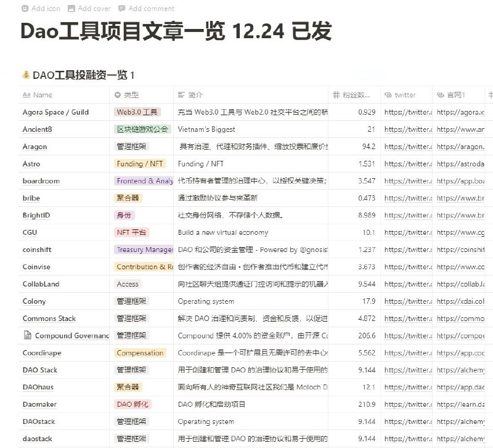Open the https://agora official site link
Viewport: 493px width, 448px height.
(460, 112)
